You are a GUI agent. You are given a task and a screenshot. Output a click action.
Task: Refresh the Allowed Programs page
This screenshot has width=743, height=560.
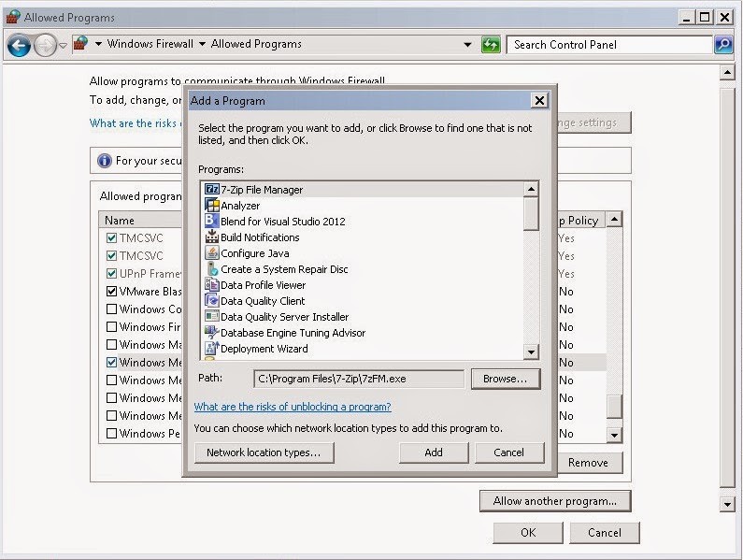click(x=491, y=45)
